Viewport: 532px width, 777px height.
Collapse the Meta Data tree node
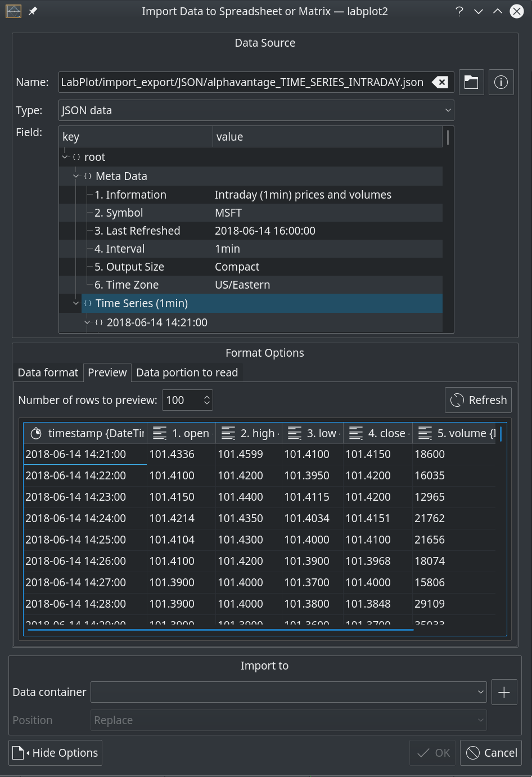[x=76, y=176]
